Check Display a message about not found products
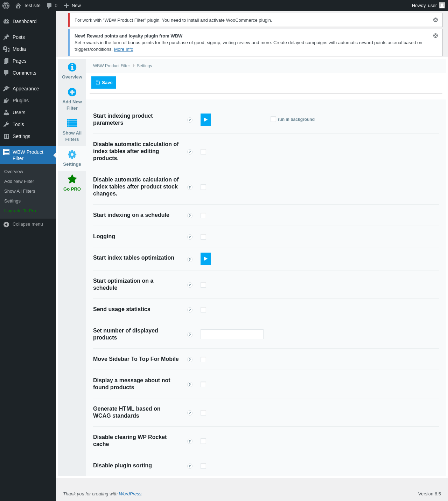The height and width of the screenshot is (501, 448). click(203, 384)
